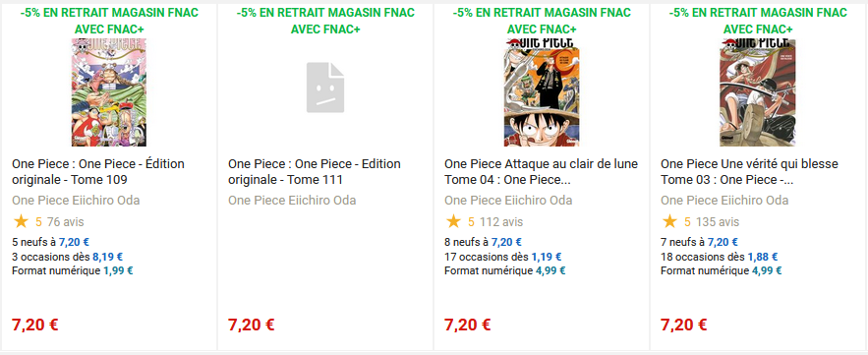Open the Tome 109 Édition originale title link

[98, 172]
